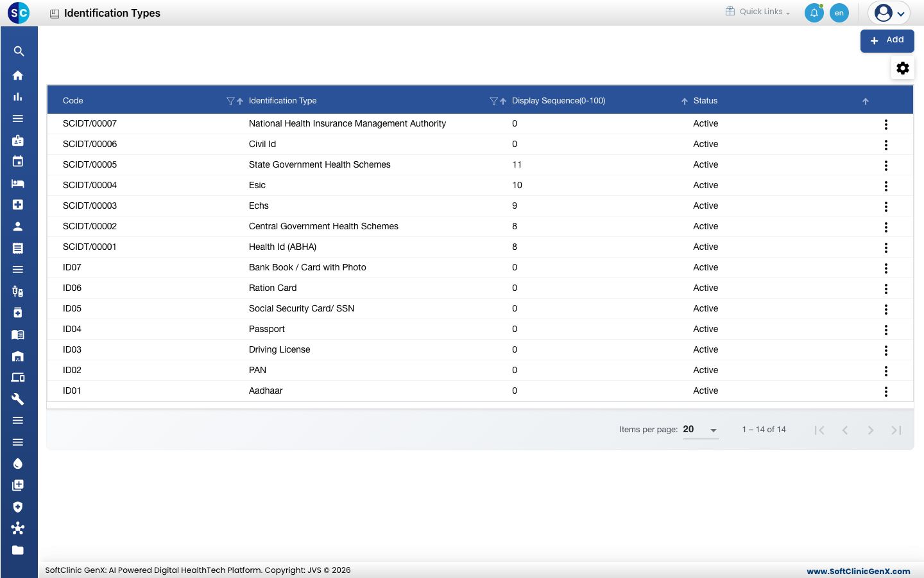
Task: Open the bar chart dashboard sidebar icon
Action: pos(18,97)
